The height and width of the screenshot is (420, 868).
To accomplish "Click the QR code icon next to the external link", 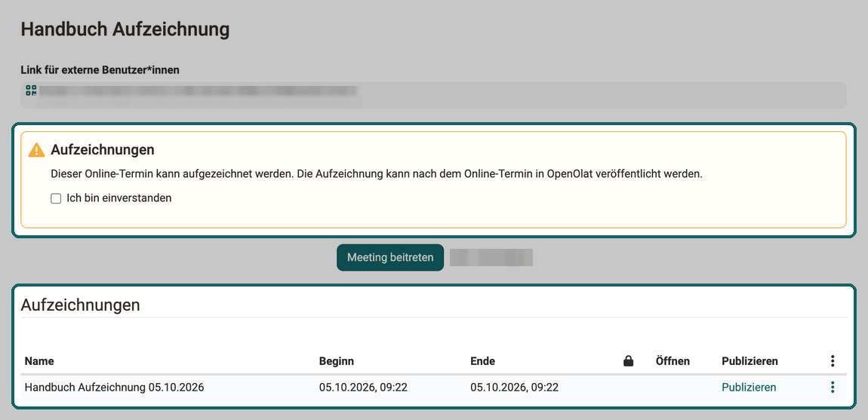I will (31, 90).
